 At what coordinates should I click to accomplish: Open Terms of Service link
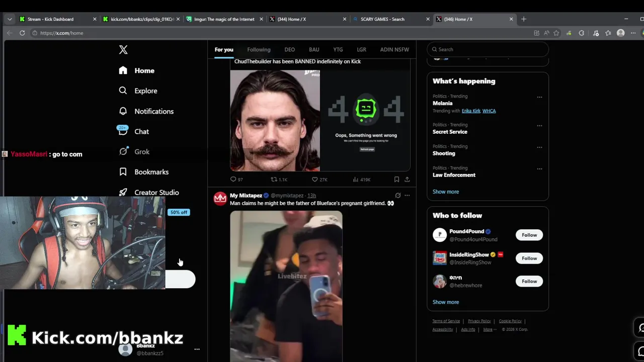tap(446, 321)
